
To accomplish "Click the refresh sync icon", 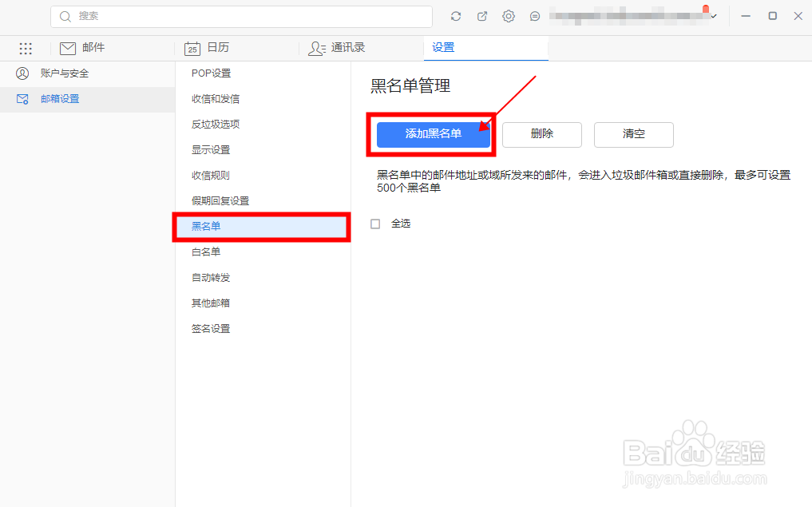I will point(455,15).
